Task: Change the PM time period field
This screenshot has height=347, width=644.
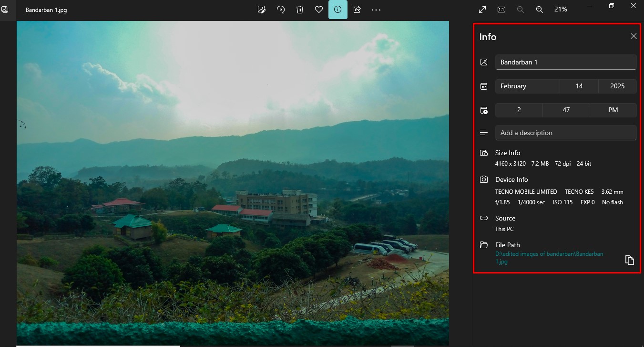Action: coord(613,110)
